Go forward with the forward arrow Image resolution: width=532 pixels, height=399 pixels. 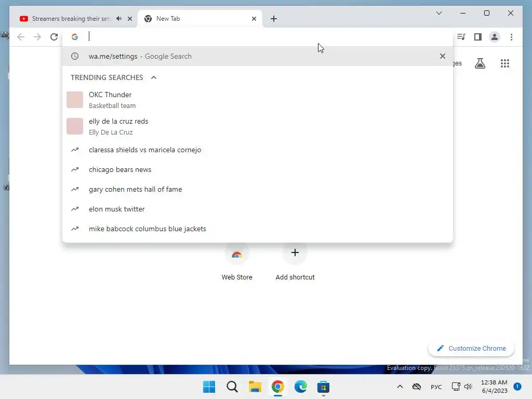pos(37,37)
